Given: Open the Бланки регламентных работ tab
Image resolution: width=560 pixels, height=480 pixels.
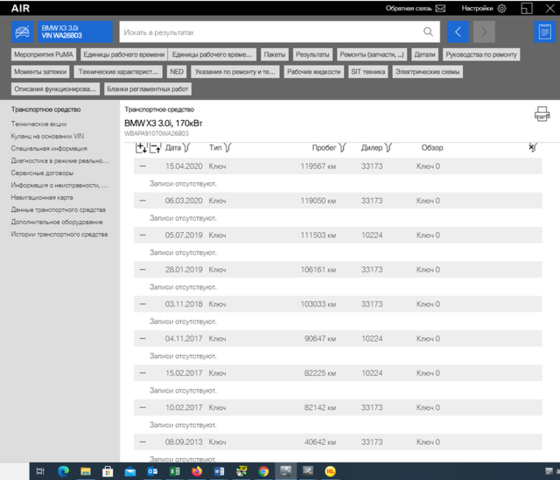Looking at the screenshot, I should point(148,89).
